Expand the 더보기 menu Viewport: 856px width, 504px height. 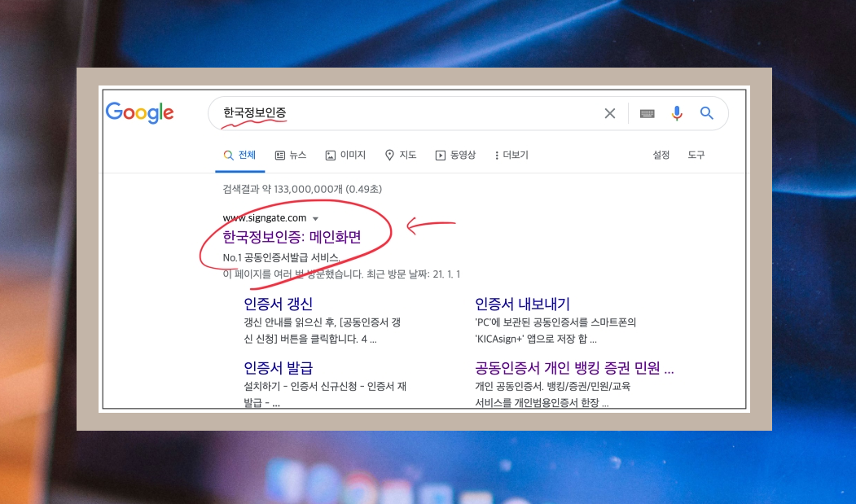click(511, 155)
